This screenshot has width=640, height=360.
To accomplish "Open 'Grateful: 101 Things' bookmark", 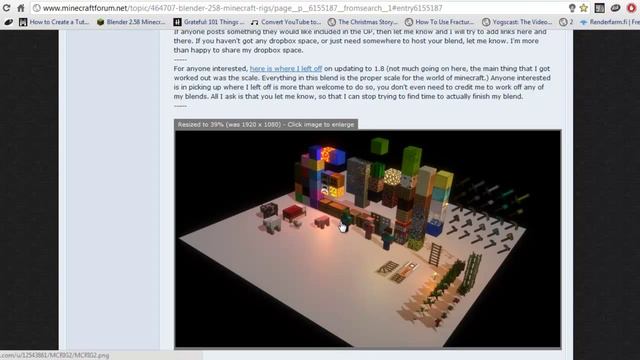I will click(x=209, y=22).
